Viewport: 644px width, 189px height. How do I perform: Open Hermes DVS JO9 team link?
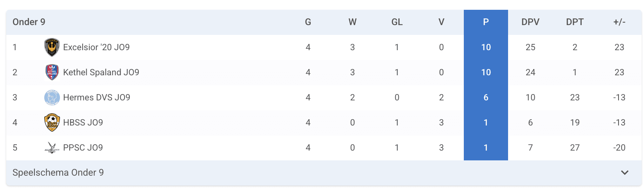(97, 98)
